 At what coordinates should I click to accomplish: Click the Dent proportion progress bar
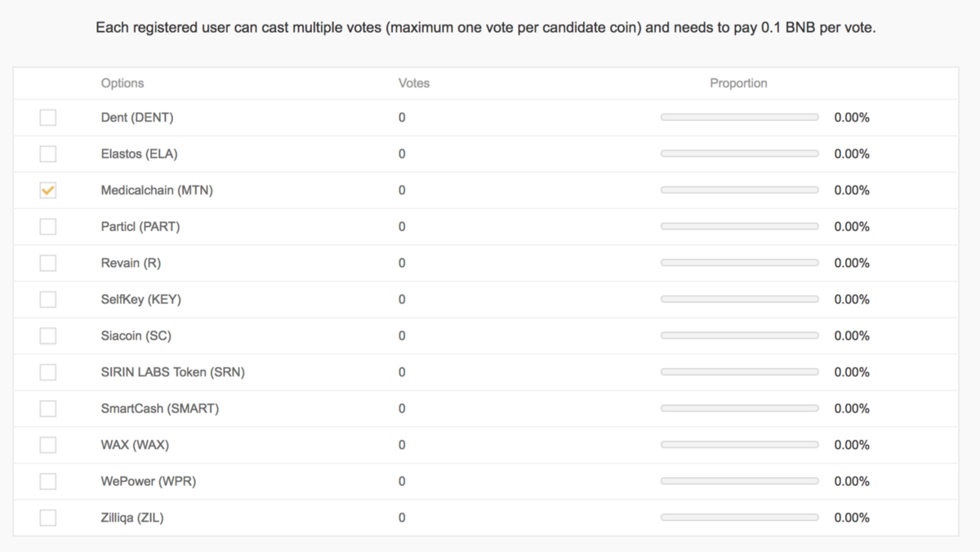coord(739,118)
